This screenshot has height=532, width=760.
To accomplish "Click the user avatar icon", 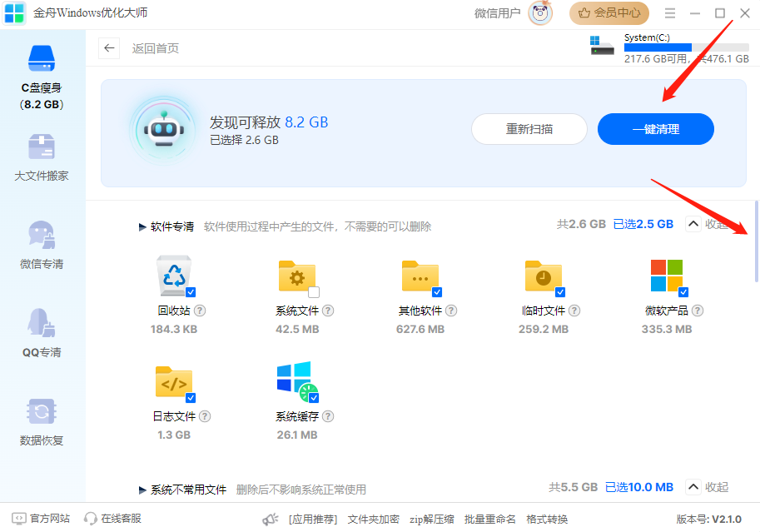I will click(x=540, y=13).
